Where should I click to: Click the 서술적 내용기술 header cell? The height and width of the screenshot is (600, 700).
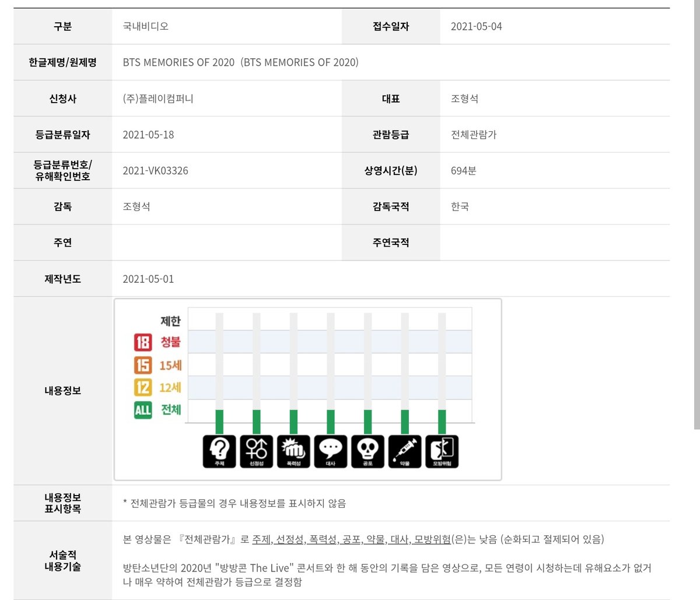pyautogui.click(x=63, y=560)
